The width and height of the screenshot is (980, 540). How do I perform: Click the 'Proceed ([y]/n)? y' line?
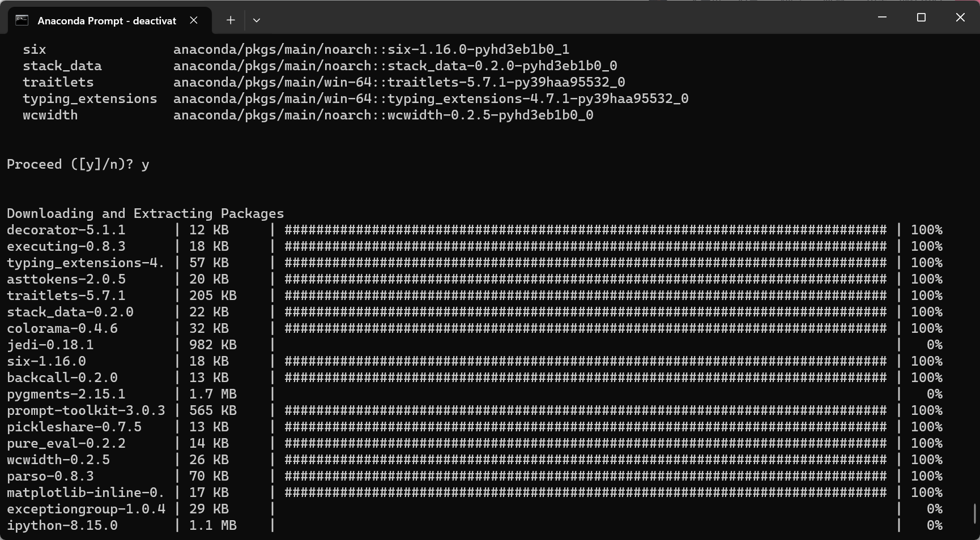coord(78,165)
